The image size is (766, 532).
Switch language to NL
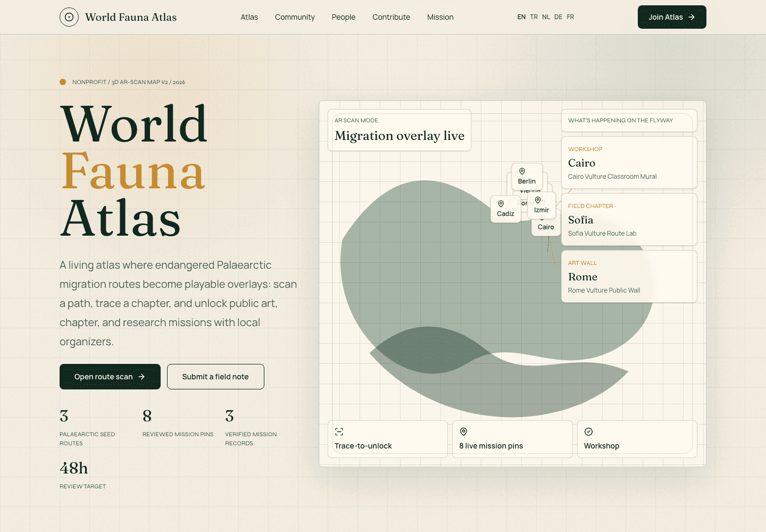(x=546, y=17)
